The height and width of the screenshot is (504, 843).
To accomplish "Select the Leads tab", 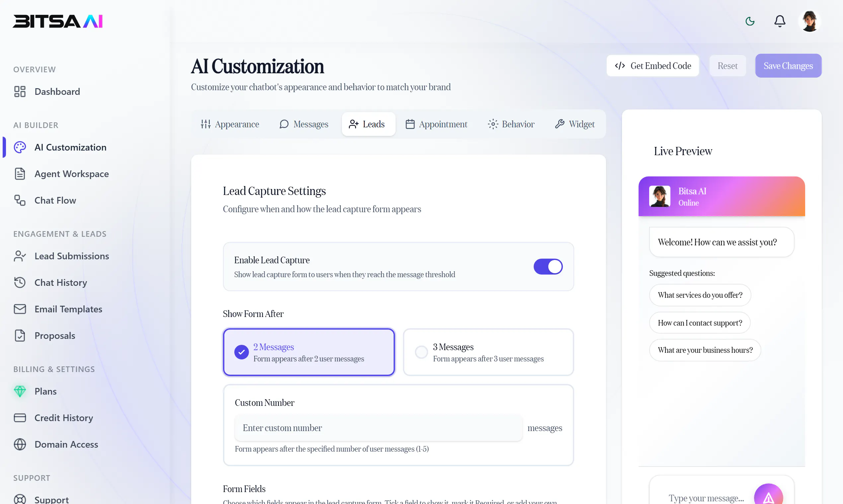I will 368,124.
